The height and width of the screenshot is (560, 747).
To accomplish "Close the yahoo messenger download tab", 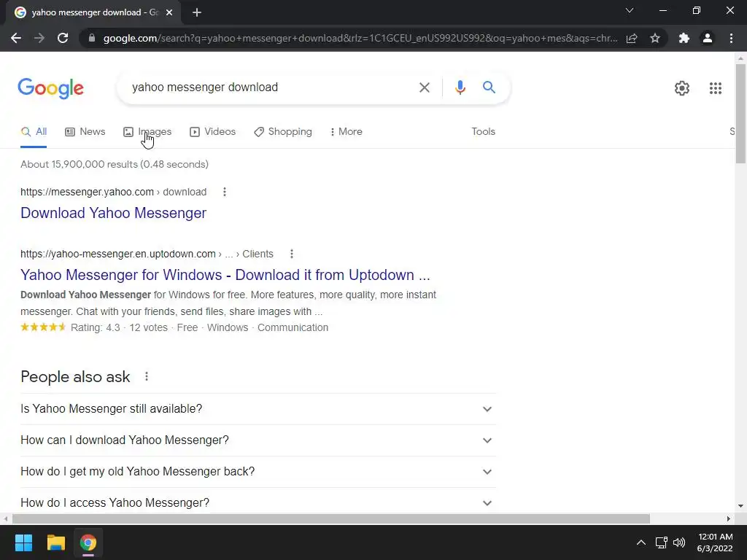I will [x=169, y=12].
